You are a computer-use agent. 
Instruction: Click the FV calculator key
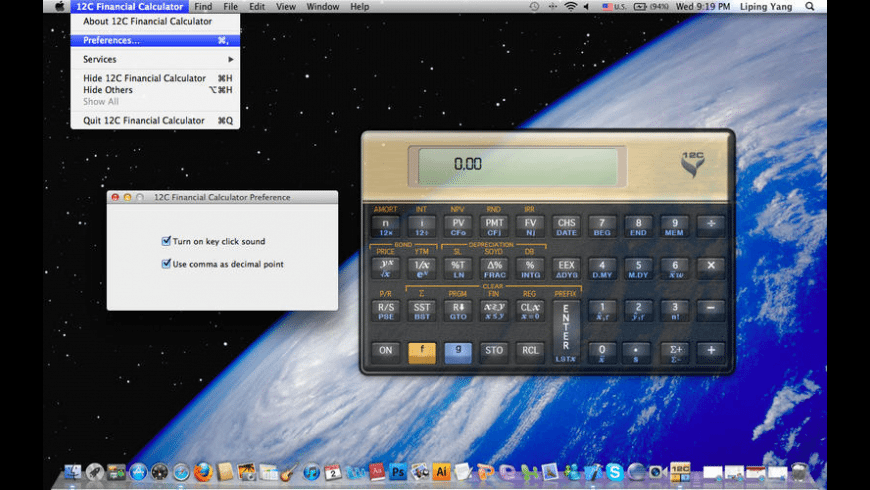pos(530,226)
